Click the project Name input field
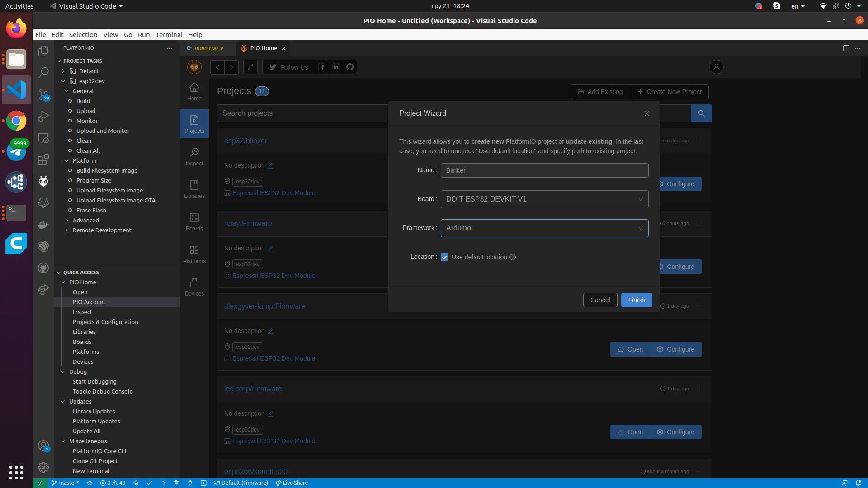 coord(544,170)
